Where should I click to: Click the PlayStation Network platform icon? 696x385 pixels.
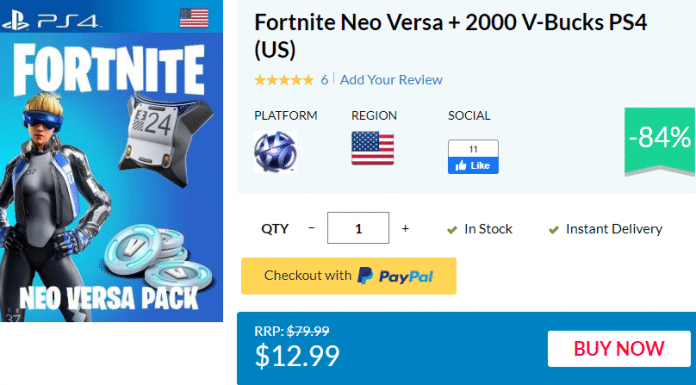[275, 152]
